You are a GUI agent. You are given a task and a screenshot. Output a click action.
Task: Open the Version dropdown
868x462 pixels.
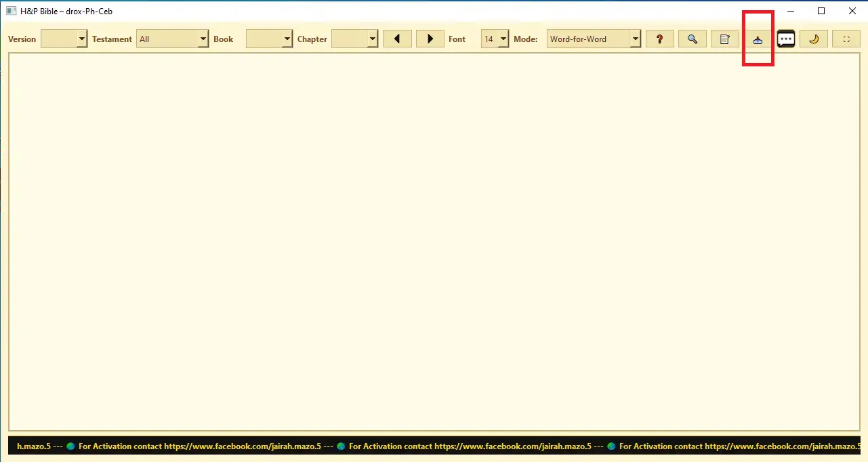coord(64,39)
